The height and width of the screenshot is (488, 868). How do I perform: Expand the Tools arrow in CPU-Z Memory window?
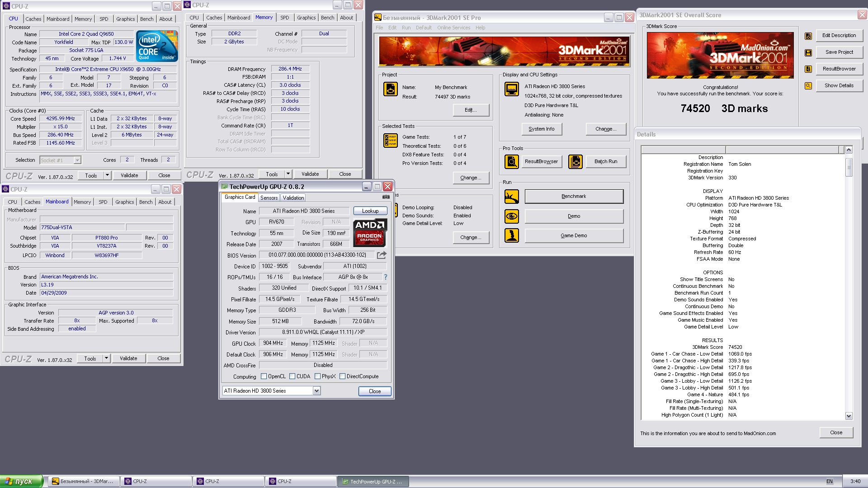(x=288, y=174)
